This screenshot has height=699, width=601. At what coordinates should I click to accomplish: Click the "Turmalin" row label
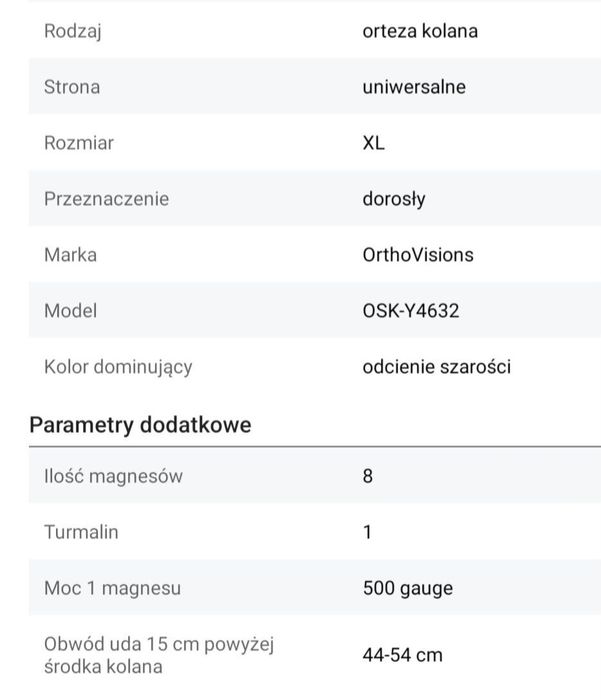pyautogui.click(x=81, y=532)
